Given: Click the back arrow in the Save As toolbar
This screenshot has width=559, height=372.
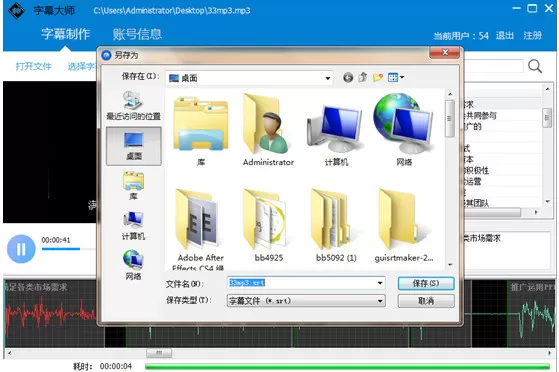Looking at the screenshot, I should [348, 77].
